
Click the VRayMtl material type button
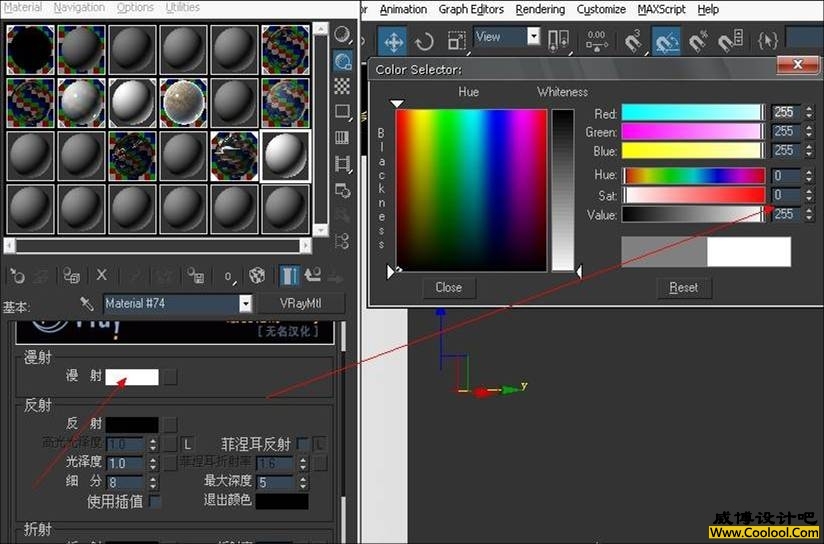click(301, 303)
